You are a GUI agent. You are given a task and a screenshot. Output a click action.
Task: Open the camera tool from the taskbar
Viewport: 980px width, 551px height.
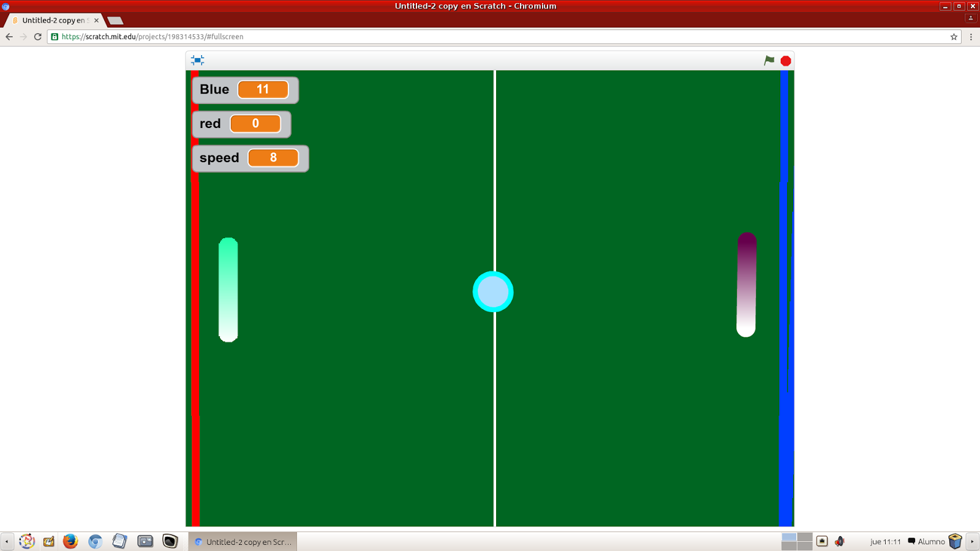tap(145, 541)
